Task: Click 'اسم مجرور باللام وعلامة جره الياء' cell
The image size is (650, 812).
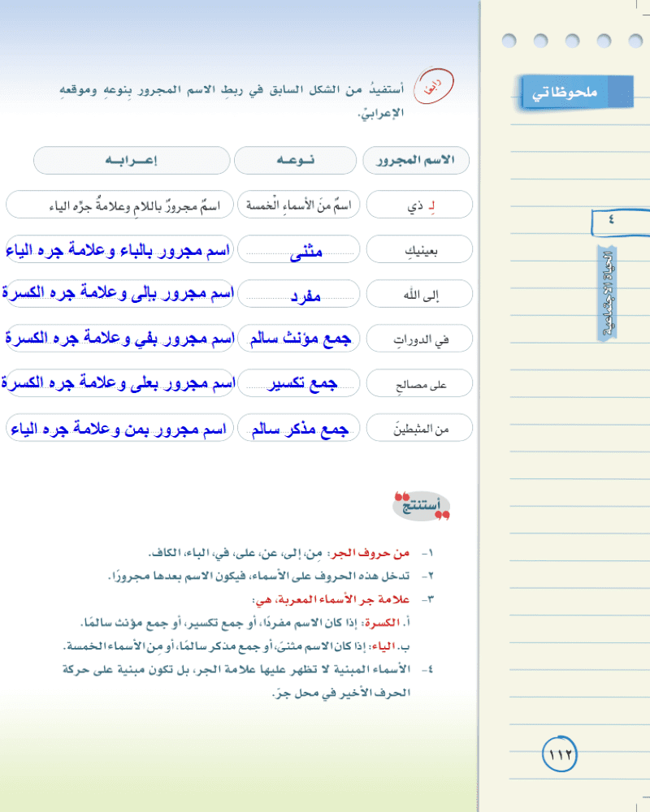Action: click(x=119, y=205)
